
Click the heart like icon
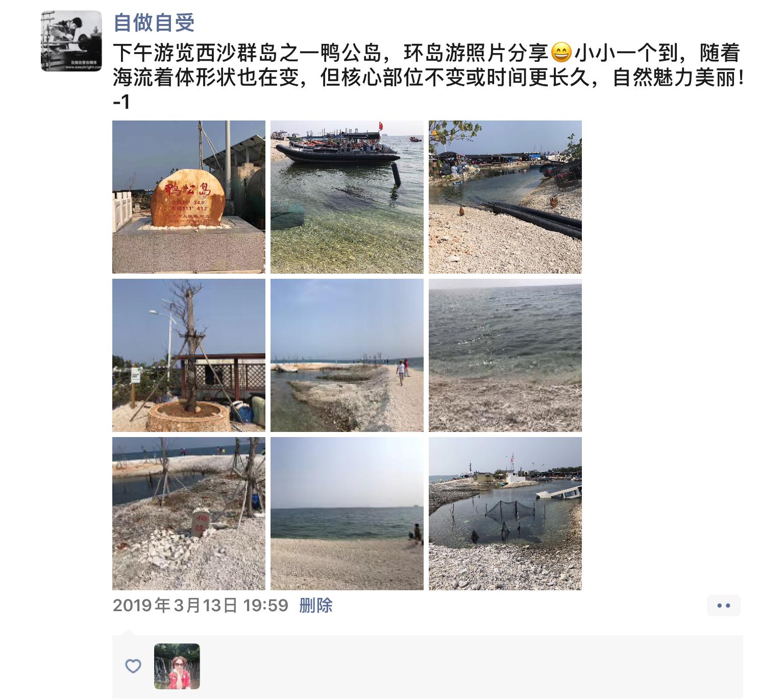pyautogui.click(x=133, y=666)
